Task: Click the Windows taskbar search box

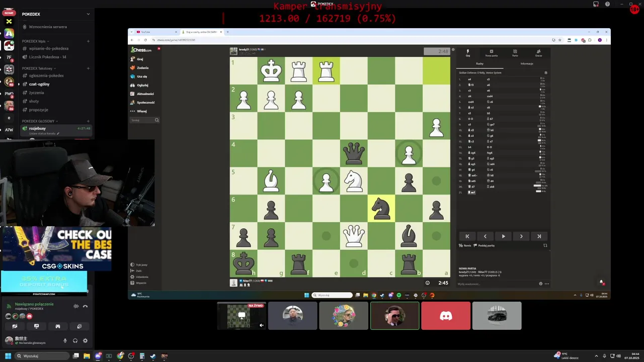Action: coord(42,356)
